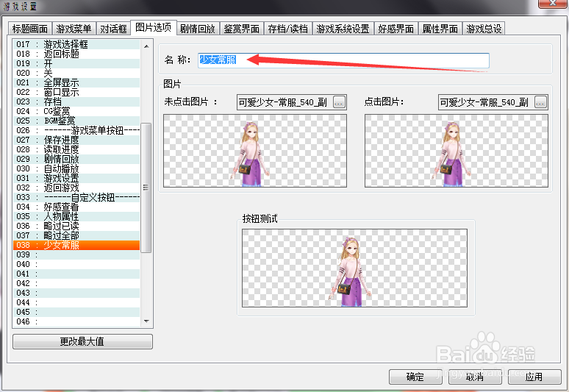Image resolution: width=569 pixels, height=392 pixels.
Task: Select list row 025 BGM鉴赏
Action: coord(76,121)
